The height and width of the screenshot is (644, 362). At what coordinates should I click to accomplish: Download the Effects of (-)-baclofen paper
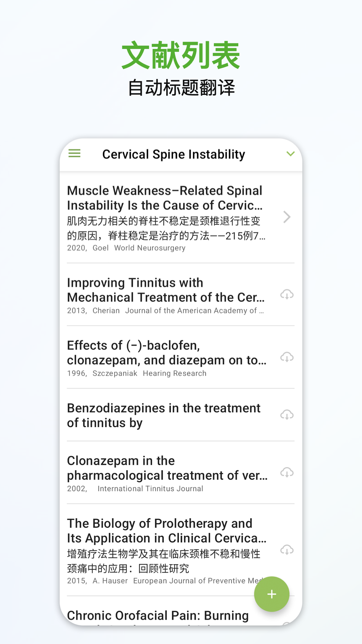pos(287,357)
